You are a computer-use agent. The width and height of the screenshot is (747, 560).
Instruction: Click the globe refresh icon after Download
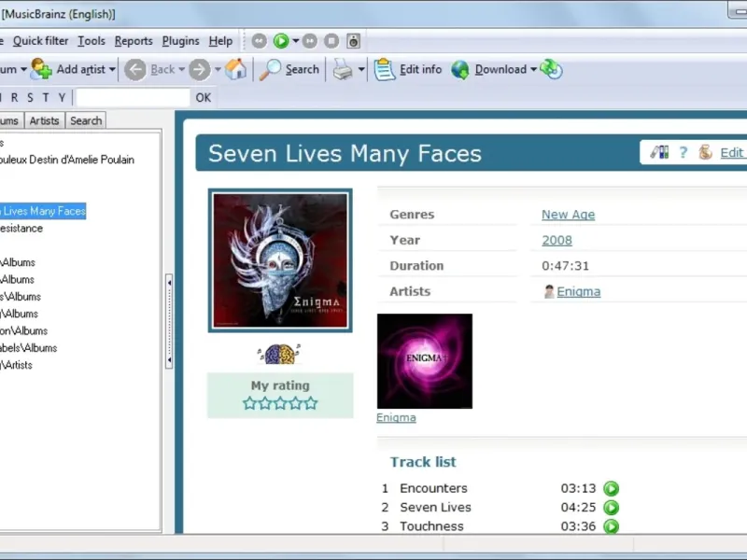[x=551, y=69]
